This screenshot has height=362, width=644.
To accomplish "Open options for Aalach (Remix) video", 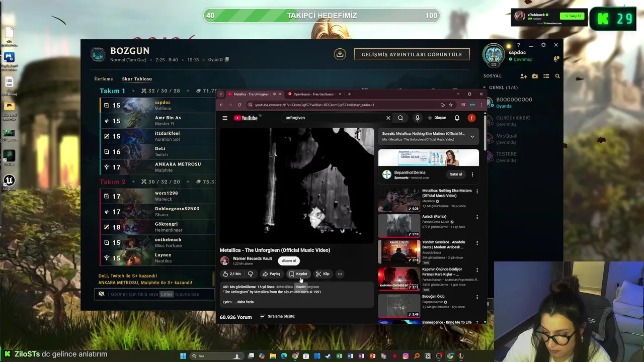I will click(x=477, y=217).
